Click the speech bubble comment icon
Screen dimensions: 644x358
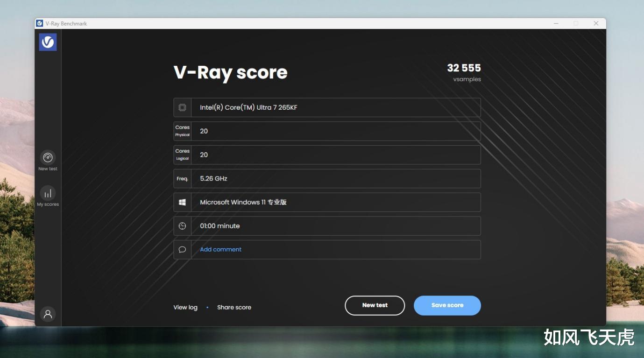pyautogui.click(x=182, y=250)
